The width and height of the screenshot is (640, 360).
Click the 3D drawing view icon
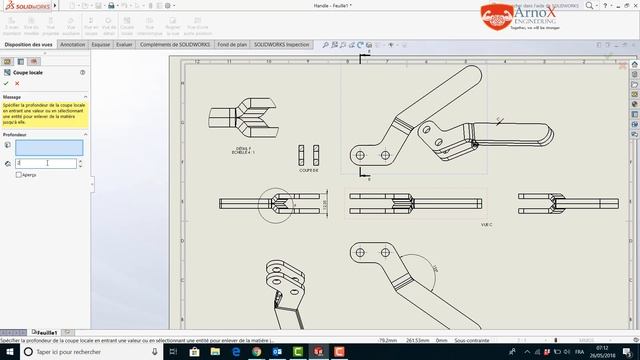[369, 45]
